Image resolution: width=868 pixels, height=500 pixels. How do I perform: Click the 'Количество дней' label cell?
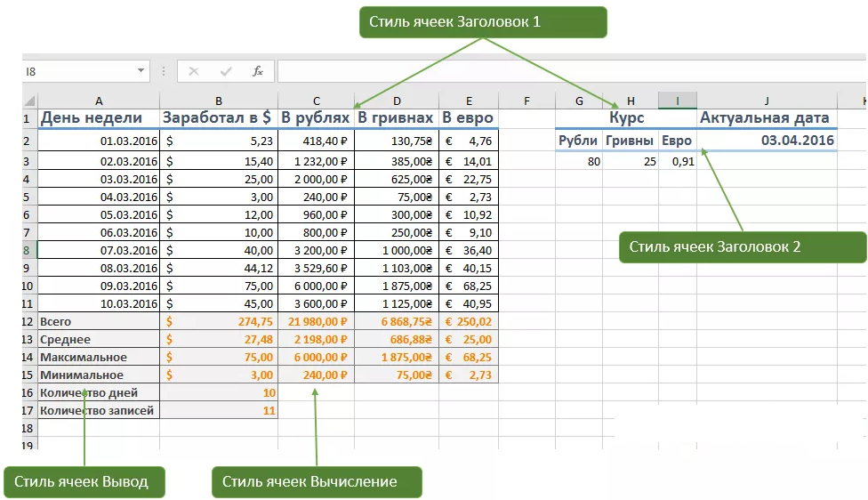(99, 392)
